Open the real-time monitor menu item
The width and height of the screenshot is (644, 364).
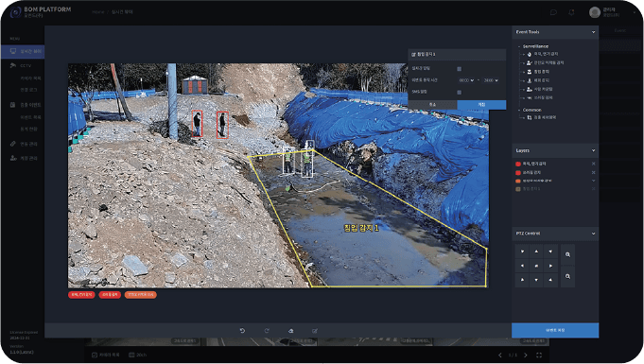[23, 51]
